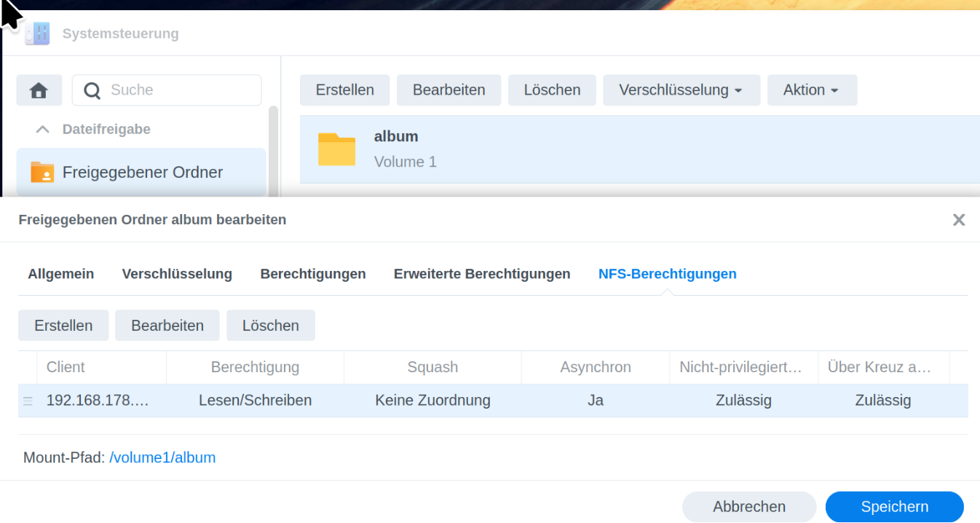The image size is (980, 523).
Task: Sort by the Client column header
Action: tap(102, 368)
